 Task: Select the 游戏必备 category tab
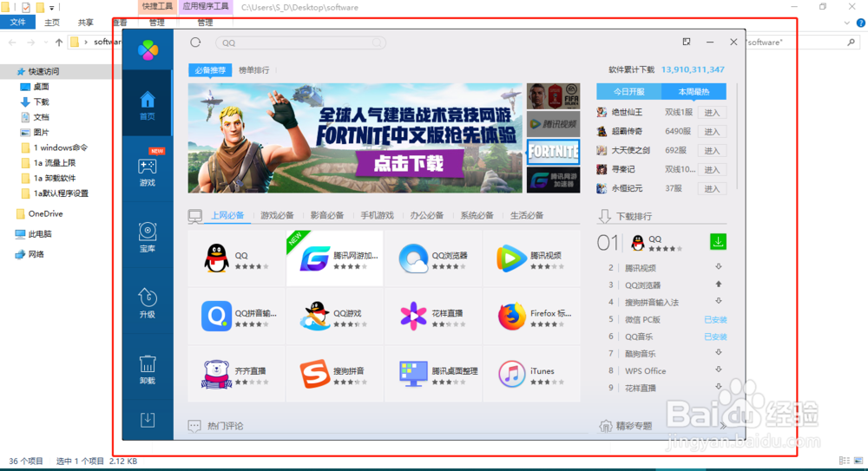(278, 215)
